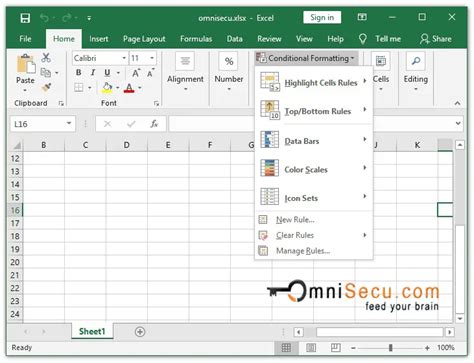Click the zoom slider handle
This screenshot has width=474, height=363.
pyautogui.click(x=390, y=348)
